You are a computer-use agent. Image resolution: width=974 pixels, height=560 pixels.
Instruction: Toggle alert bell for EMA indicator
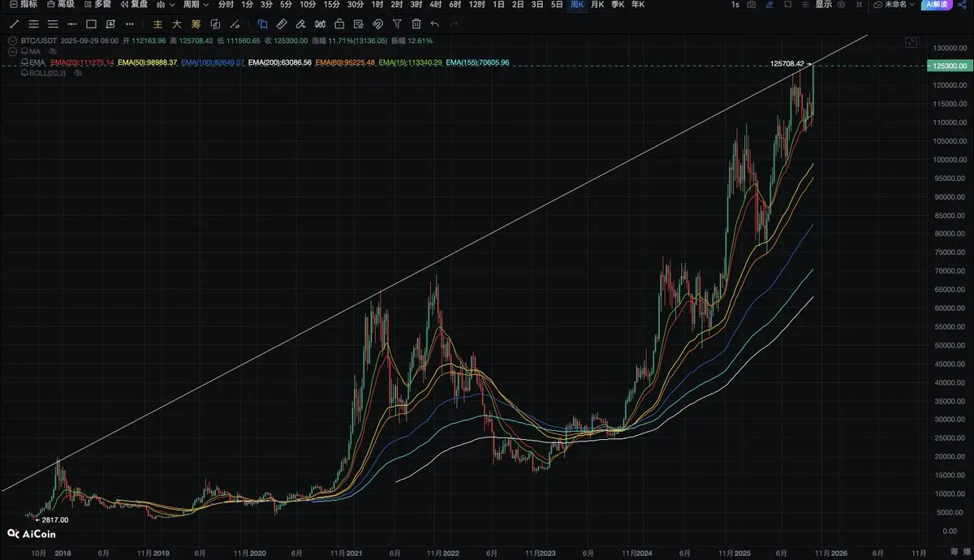tap(24, 62)
